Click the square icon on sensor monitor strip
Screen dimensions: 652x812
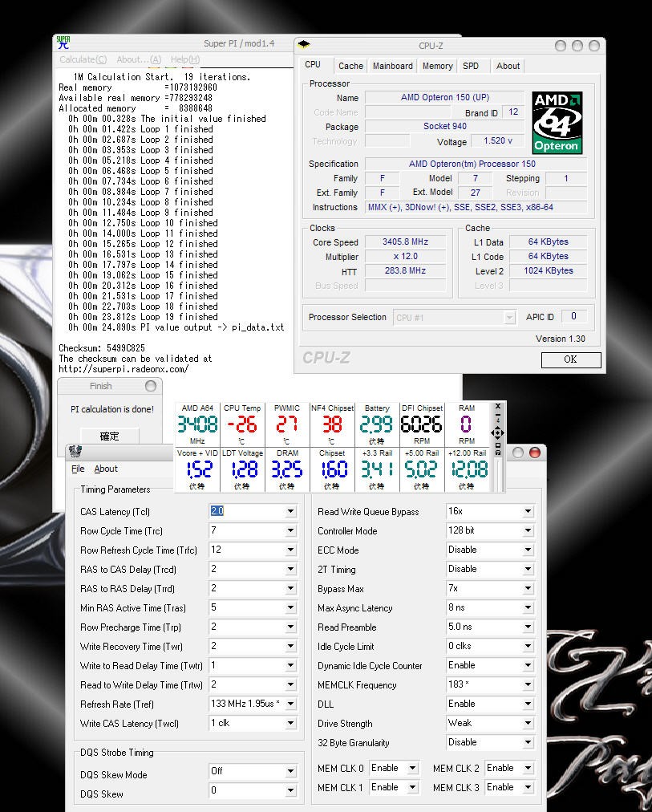[x=498, y=445]
